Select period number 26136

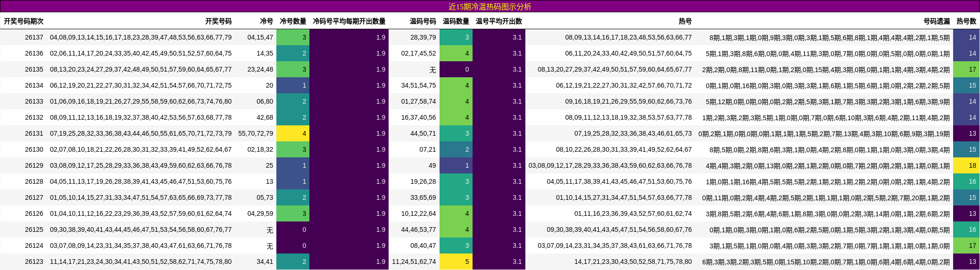pyautogui.click(x=34, y=53)
